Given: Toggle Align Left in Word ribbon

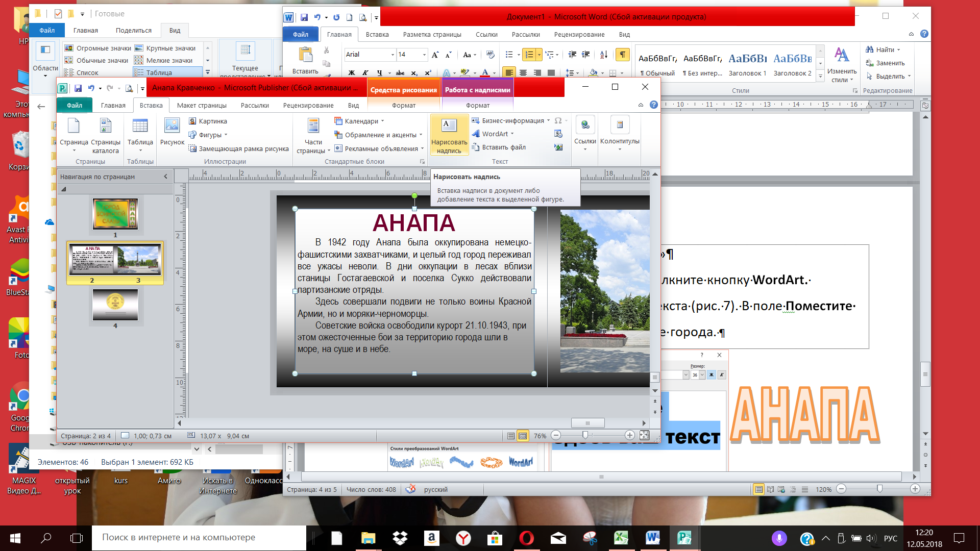Looking at the screenshot, I should (x=509, y=73).
